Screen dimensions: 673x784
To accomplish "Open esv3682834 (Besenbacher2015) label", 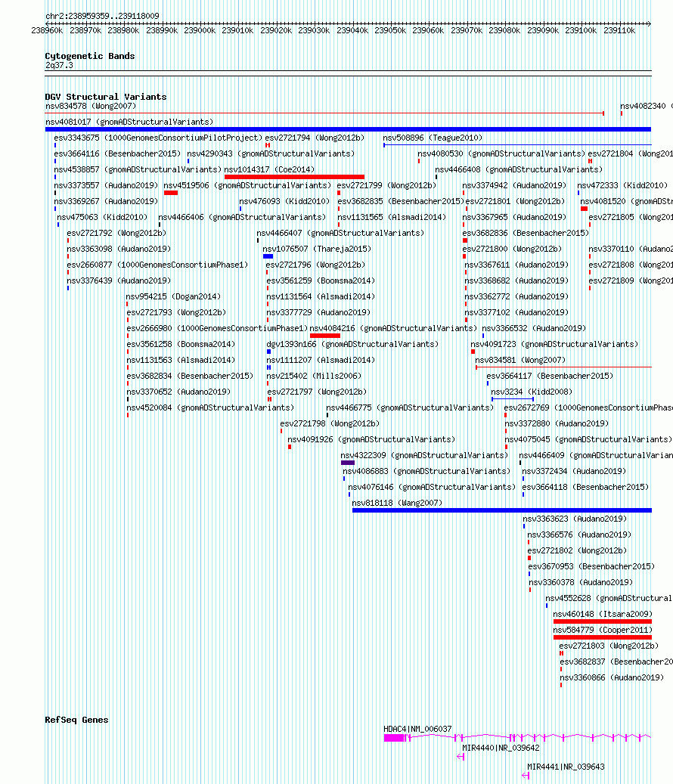I will tap(190, 376).
